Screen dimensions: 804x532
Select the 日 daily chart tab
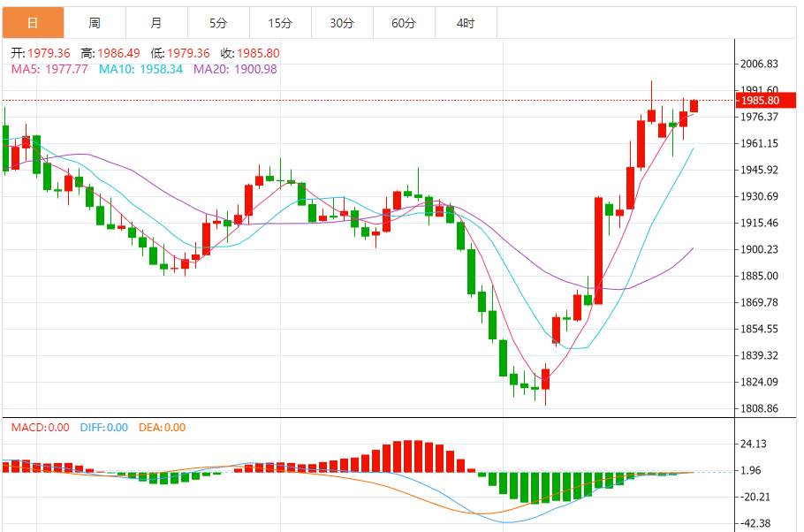(34, 23)
